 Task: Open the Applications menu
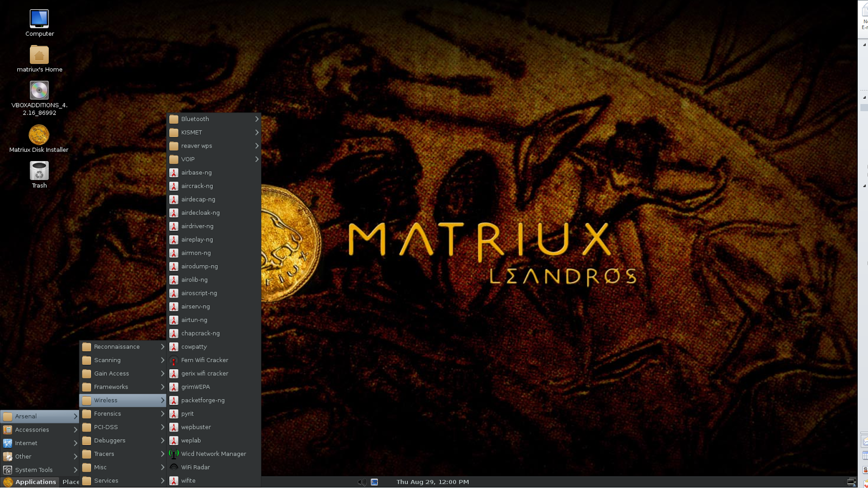[x=36, y=481]
